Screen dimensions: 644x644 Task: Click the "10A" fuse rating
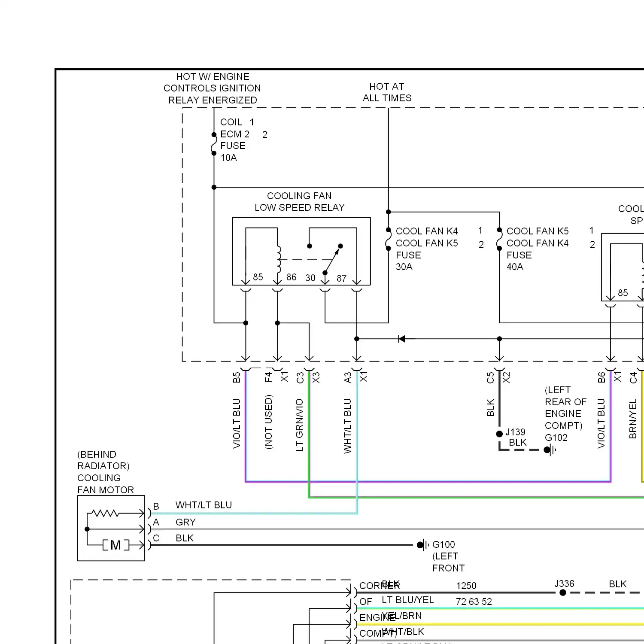[228, 158]
